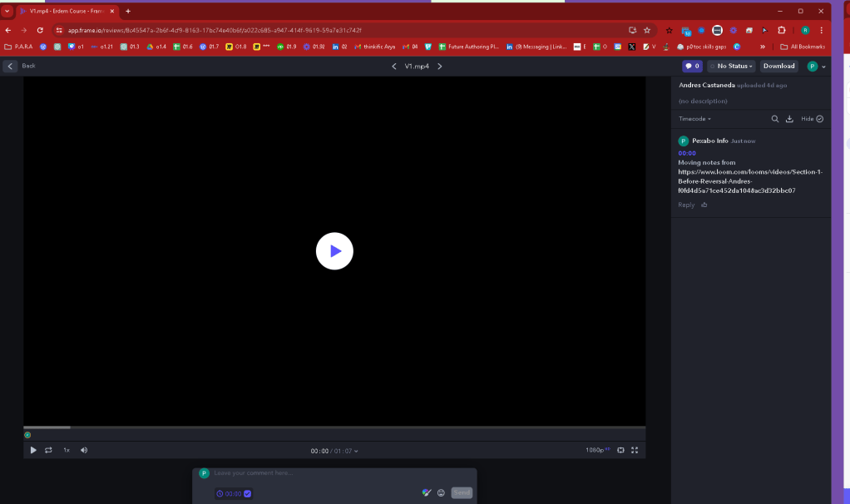850x504 pixels.
Task: Click the browser back arrow
Action: (8, 30)
